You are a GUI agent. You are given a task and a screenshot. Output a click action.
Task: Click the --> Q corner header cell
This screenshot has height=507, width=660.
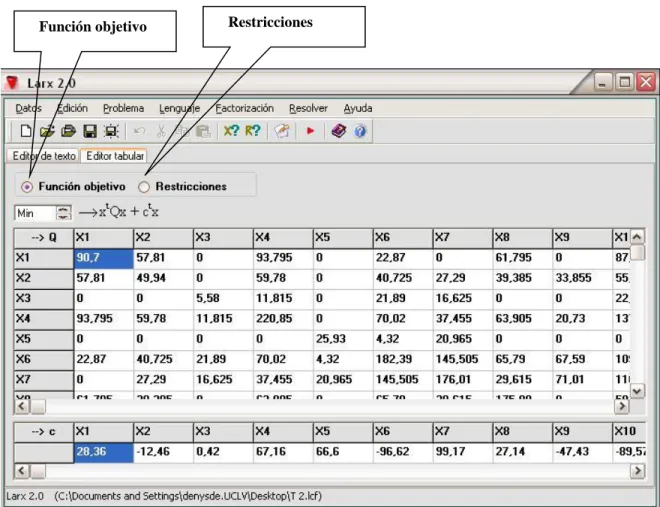44,238
